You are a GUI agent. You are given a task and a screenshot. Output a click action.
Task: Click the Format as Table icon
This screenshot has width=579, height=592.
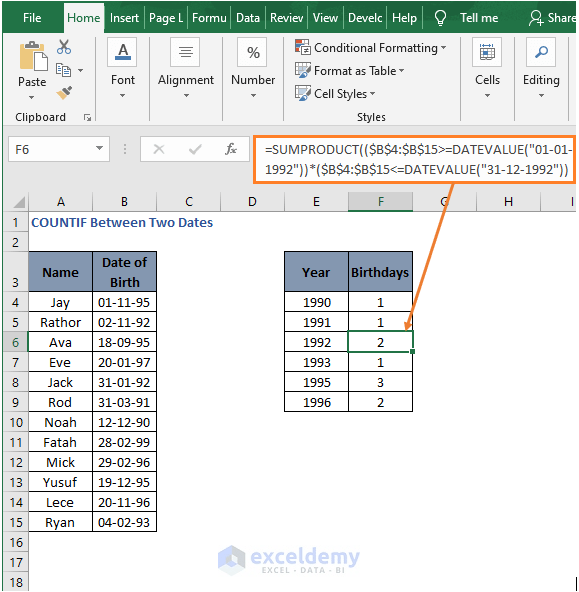coord(303,70)
